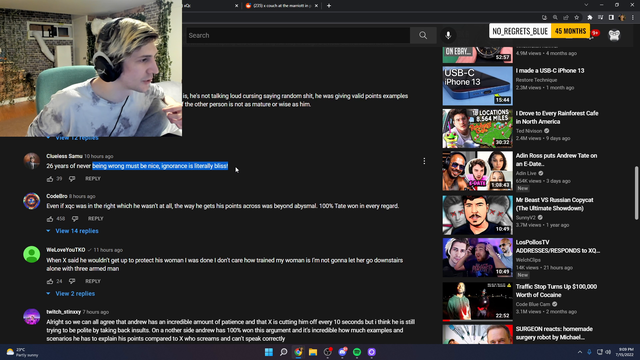Click twitch_stinxxy's profile avatar
The width and height of the screenshot is (640, 360).
[x=31, y=317]
